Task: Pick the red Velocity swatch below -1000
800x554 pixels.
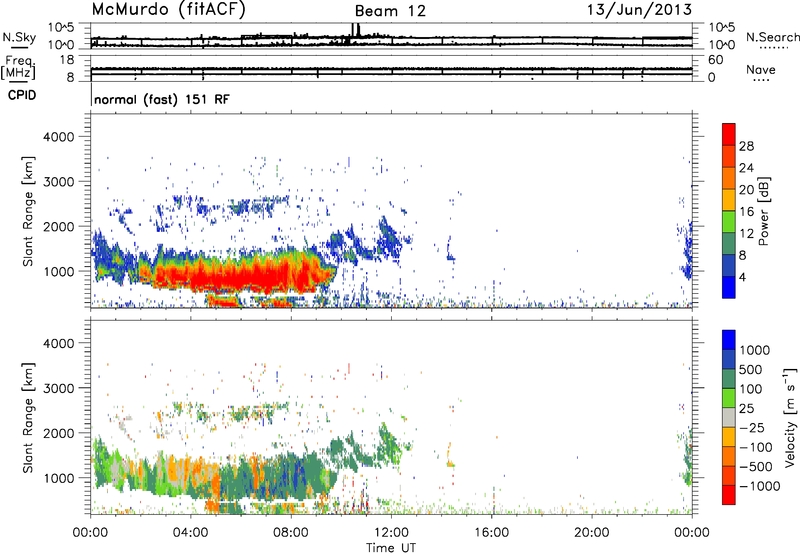Action: pos(729,495)
